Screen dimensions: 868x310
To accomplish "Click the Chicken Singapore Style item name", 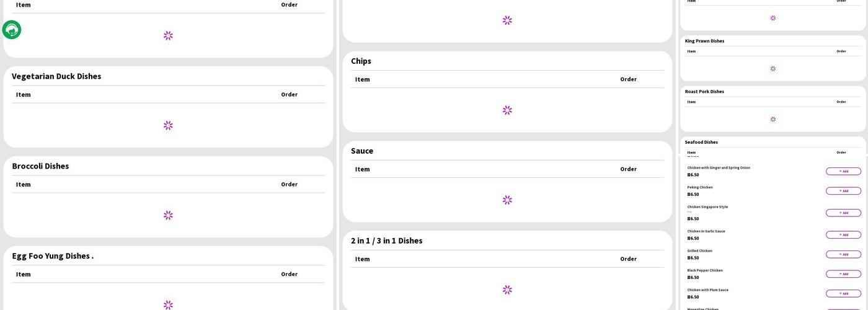I will tap(707, 207).
